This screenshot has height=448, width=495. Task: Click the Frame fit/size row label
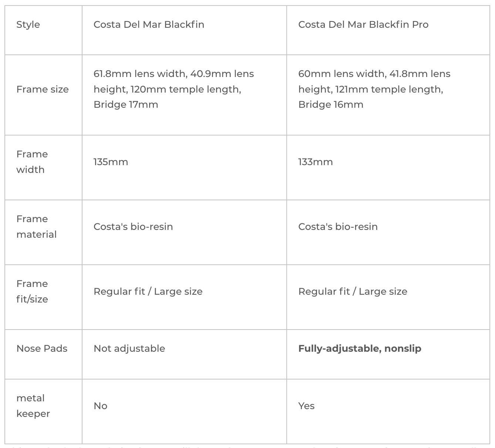(32, 291)
